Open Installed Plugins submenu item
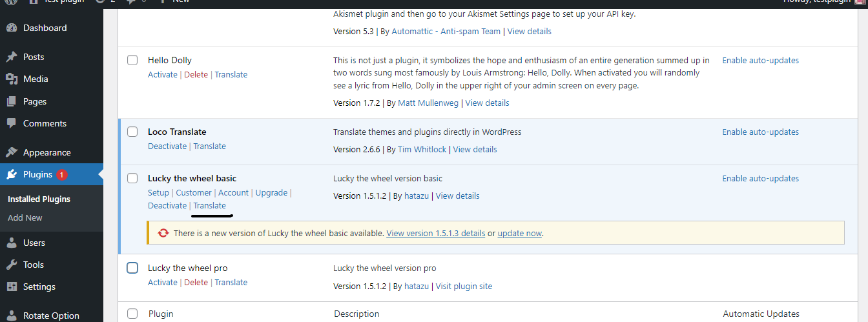868x322 pixels. click(39, 199)
